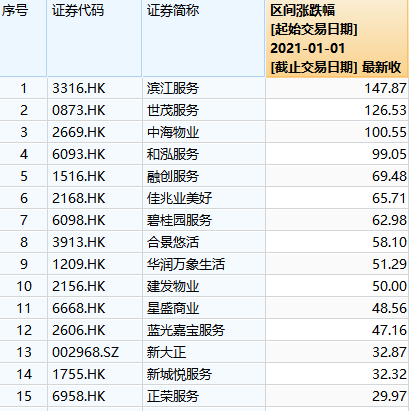Select the value 58.10 cell
Screen dimensions: 409x411
click(337, 242)
